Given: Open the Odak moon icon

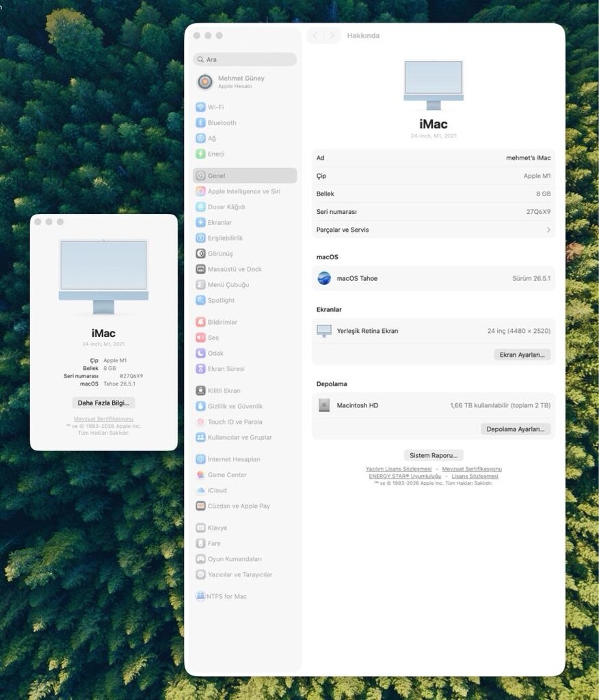Looking at the screenshot, I should (x=200, y=353).
